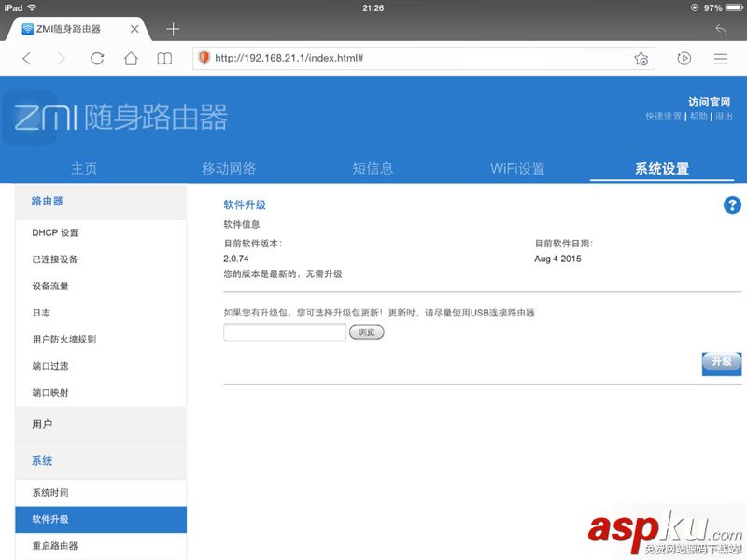Click the reader view icon beside the address bar
This screenshot has width=747, height=560.
684,58
